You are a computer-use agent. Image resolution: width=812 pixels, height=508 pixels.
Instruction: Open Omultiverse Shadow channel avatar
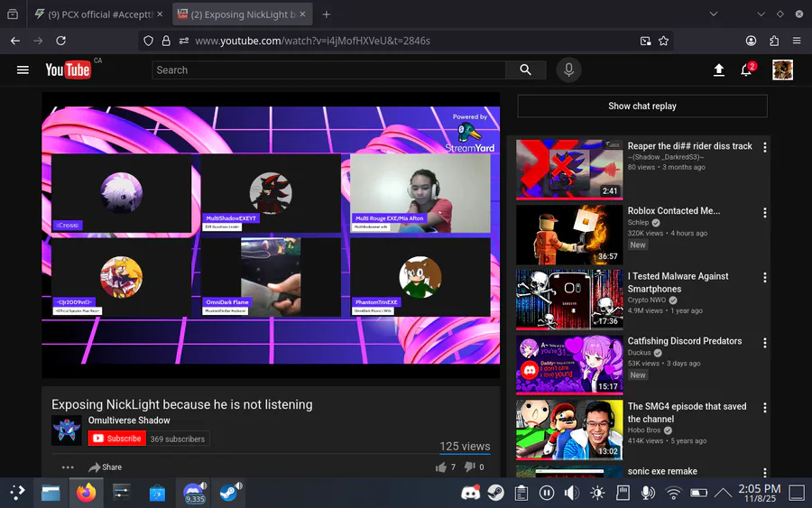(x=66, y=429)
